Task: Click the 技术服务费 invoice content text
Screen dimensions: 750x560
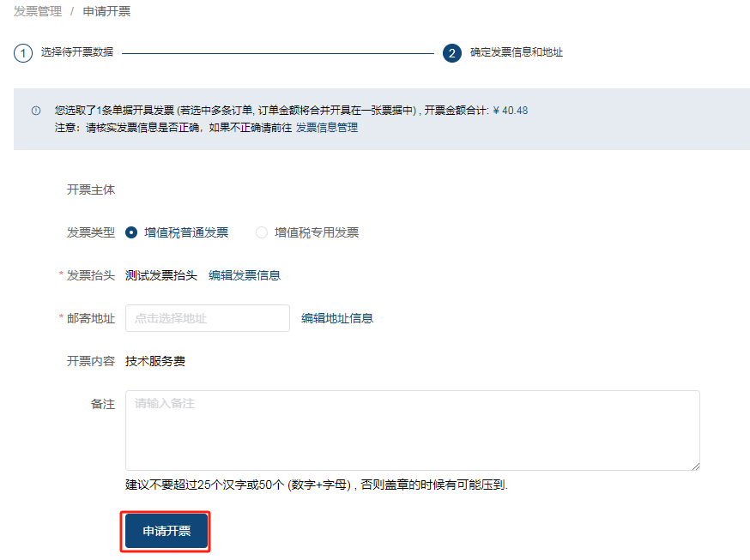Action: pos(155,361)
